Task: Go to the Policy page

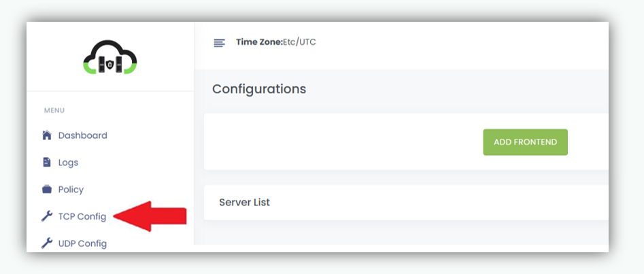Action: [71, 190]
